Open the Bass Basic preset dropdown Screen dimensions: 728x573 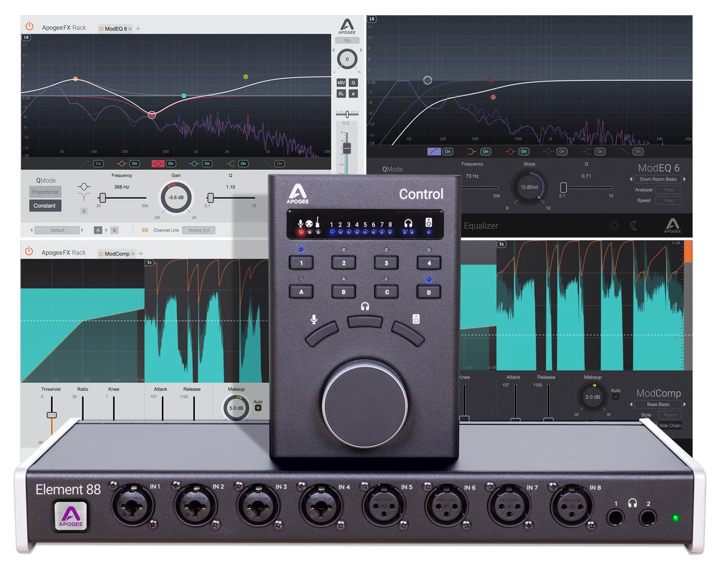click(658, 404)
